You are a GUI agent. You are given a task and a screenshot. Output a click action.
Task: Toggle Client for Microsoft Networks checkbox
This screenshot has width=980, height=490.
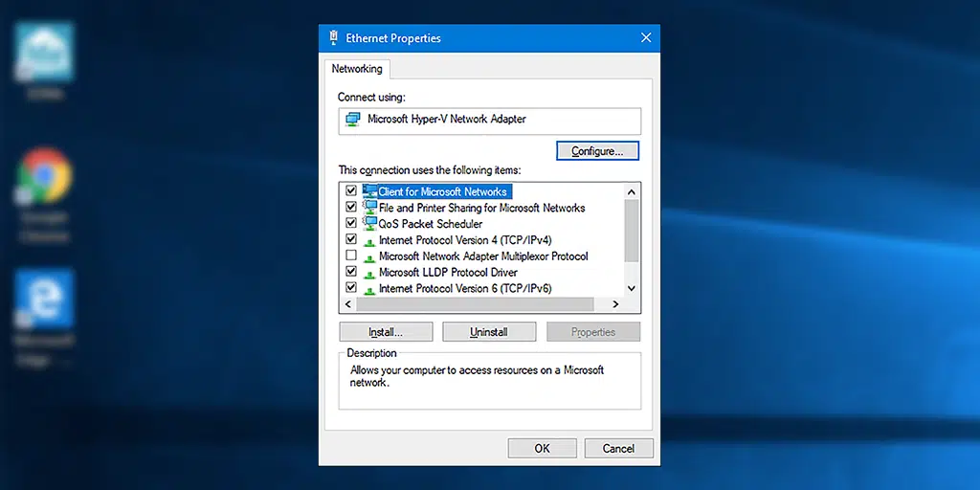[351, 190]
